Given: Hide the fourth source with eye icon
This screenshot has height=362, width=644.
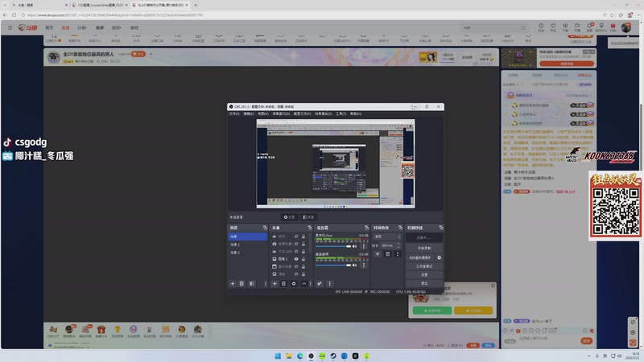Looking at the screenshot, I should click(296, 259).
